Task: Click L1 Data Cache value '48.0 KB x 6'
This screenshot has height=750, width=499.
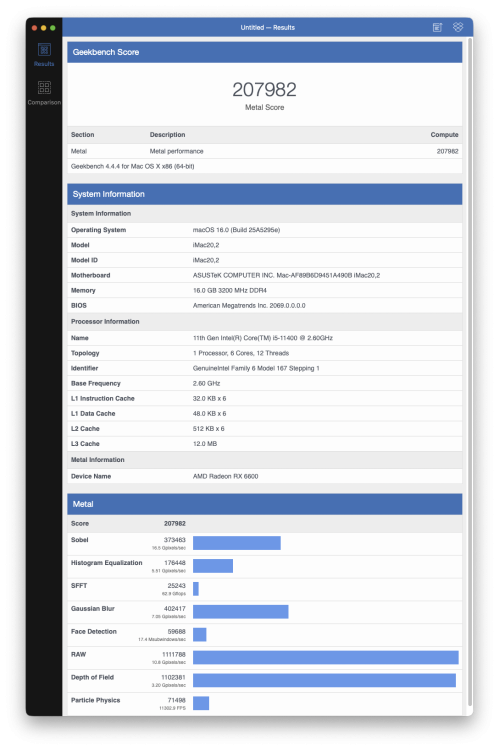Action: (x=210, y=414)
